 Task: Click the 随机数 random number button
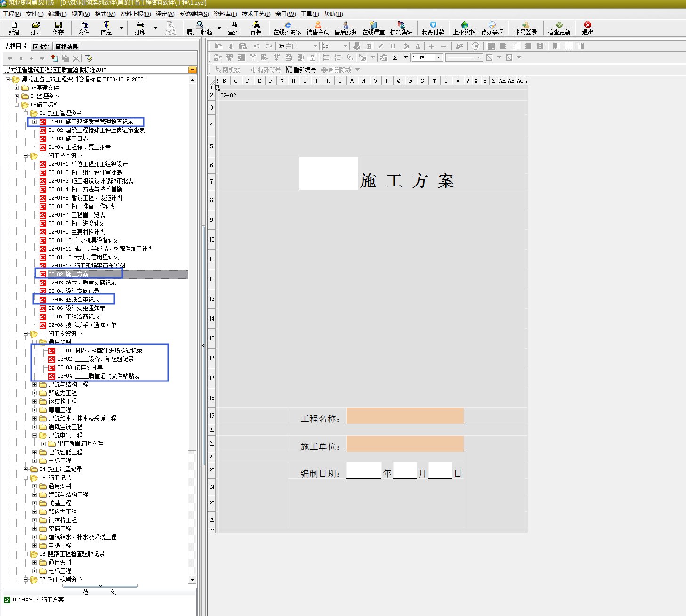pyautogui.click(x=227, y=70)
